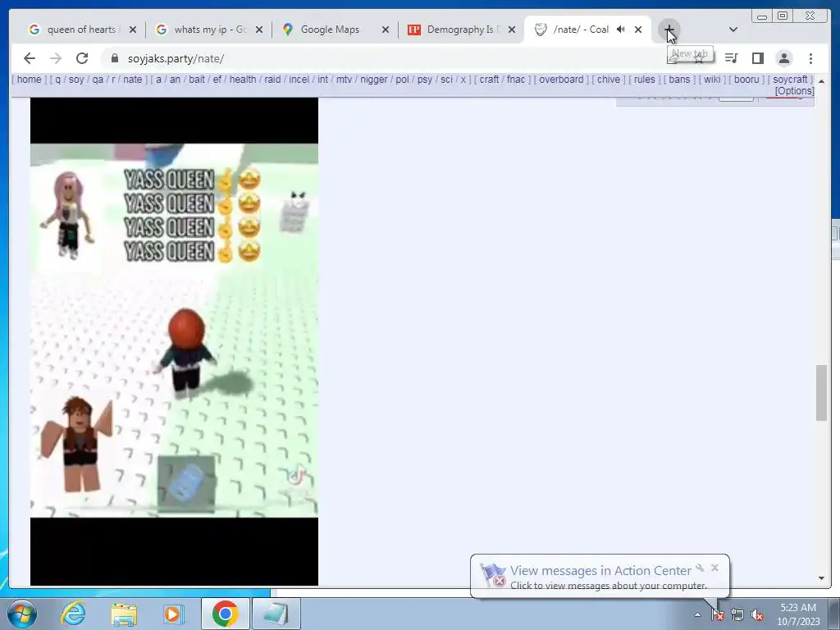This screenshot has width=840, height=630.
Task: Open the pol board link
Action: [402, 80]
